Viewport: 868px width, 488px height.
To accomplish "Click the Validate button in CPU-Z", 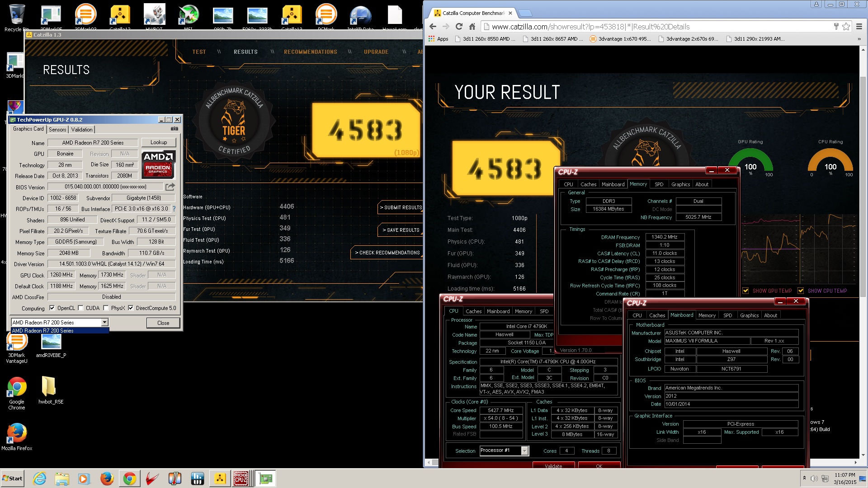I will click(553, 466).
